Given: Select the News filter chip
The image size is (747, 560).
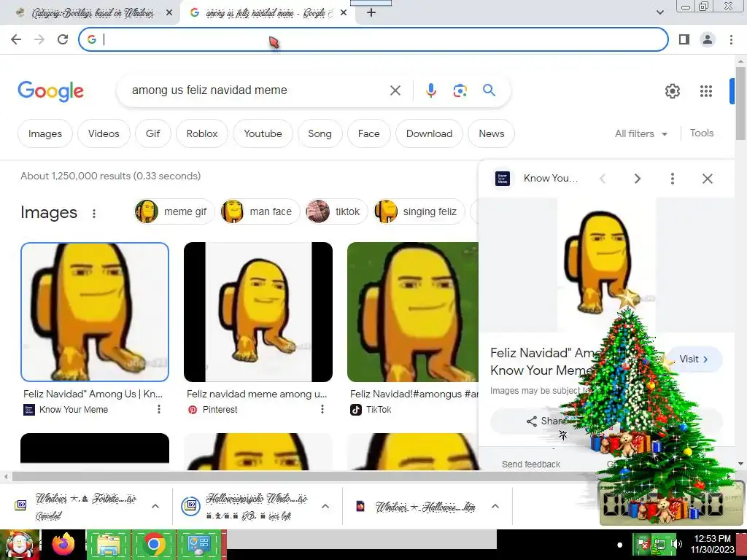Looking at the screenshot, I should (x=491, y=134).
